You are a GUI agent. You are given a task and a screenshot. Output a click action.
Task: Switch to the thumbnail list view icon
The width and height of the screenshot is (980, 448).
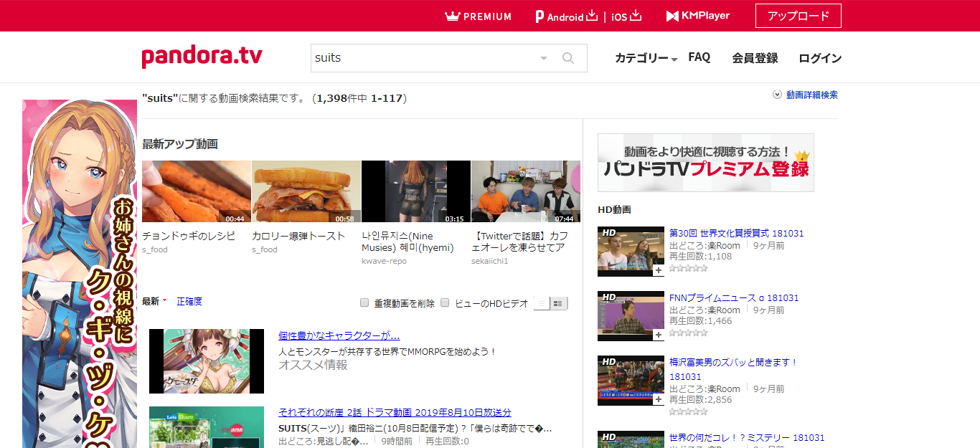coord(558,303)
